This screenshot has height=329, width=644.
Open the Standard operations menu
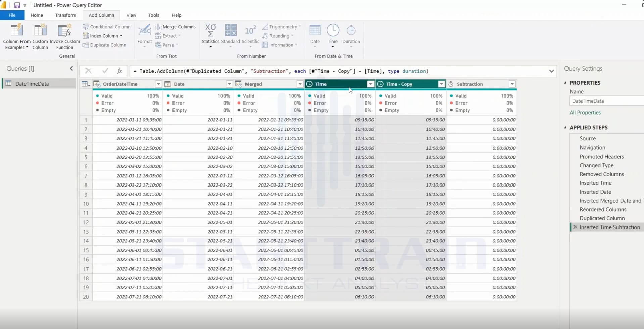click(x=231, y=36)
